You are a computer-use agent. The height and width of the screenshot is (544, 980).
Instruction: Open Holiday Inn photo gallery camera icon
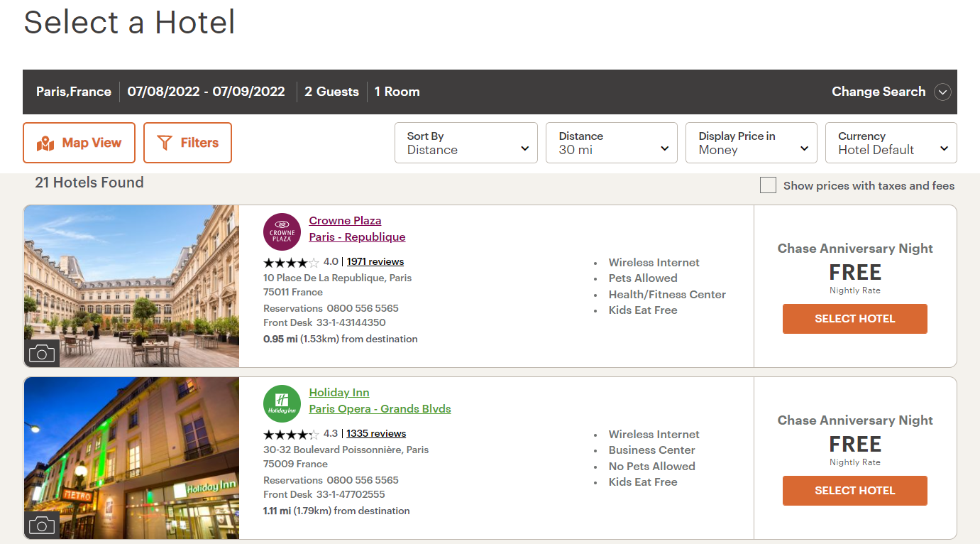pos(42,525)
